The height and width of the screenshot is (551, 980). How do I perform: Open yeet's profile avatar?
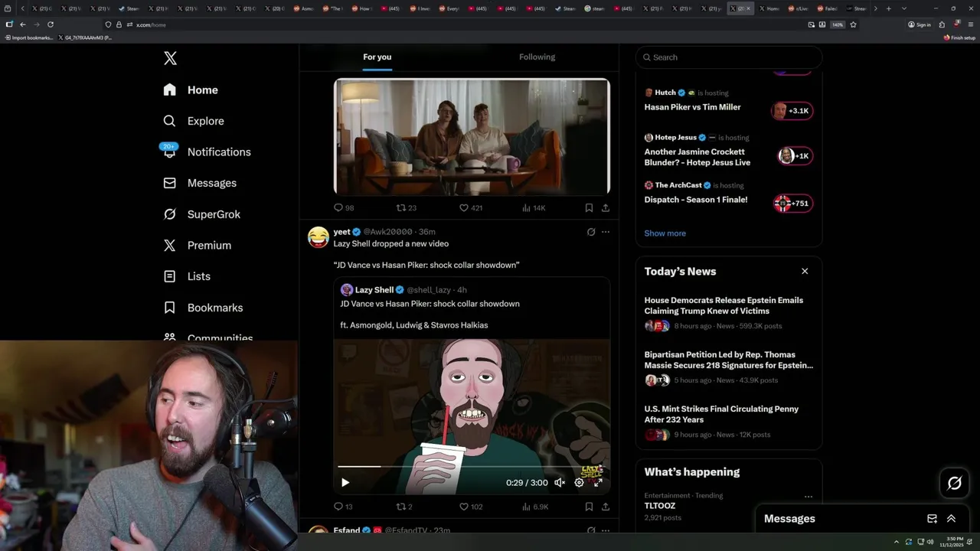point(318,237)
